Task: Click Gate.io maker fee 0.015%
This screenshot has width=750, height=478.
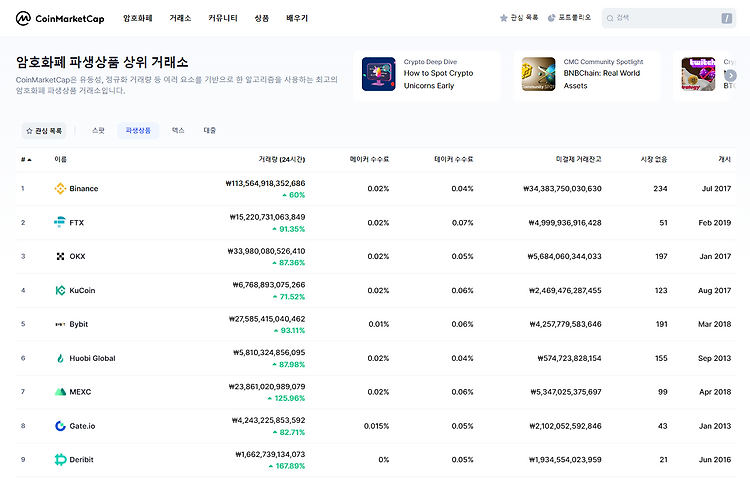Action: (x=376, y=426)
